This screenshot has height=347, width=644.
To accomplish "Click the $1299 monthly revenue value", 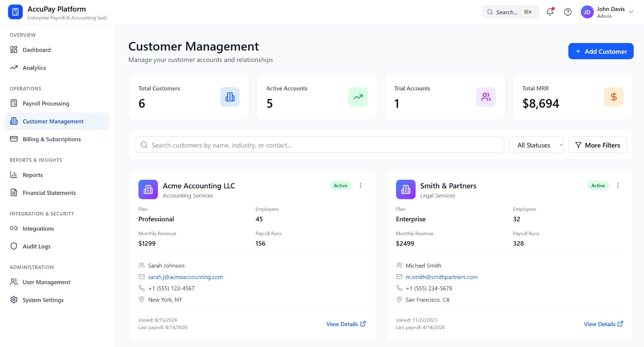I will click(147, 243).
